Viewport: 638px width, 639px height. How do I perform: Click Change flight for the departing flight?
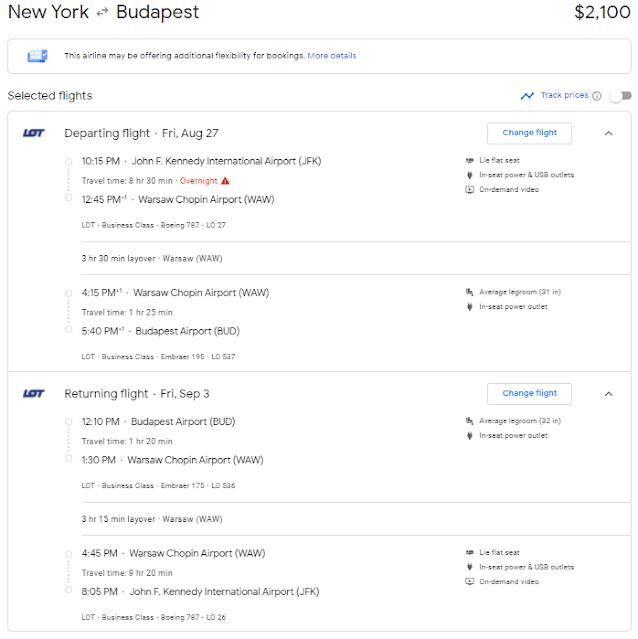click(x=529, y=133)
